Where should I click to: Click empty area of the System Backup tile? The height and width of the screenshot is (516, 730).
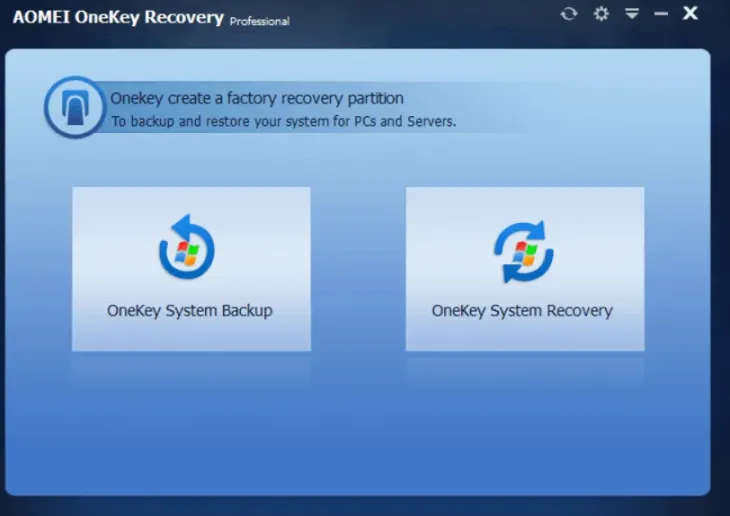pos(110,220)
